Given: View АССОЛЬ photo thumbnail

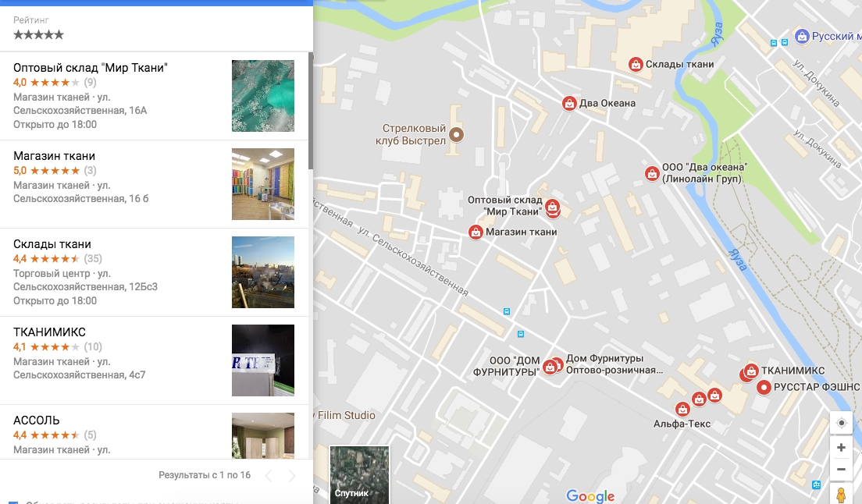Looking at the screenshot, I should (x=263, y=435).
